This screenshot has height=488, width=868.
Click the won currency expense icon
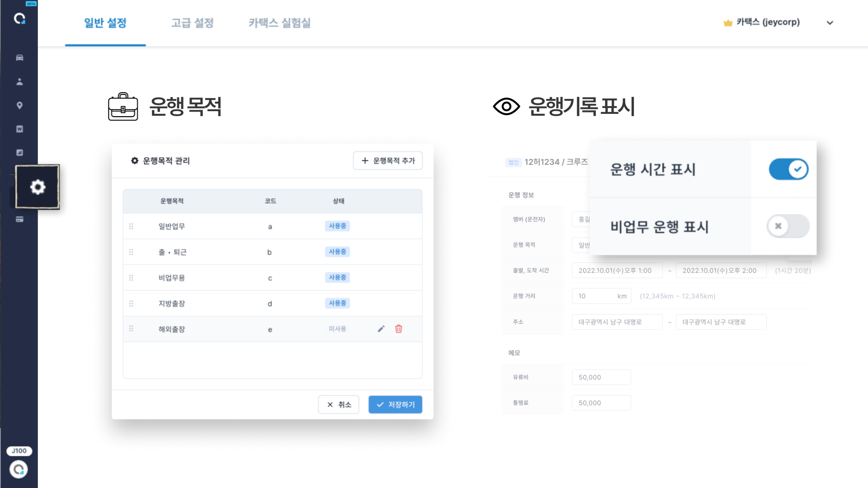(x=19, y=129)
